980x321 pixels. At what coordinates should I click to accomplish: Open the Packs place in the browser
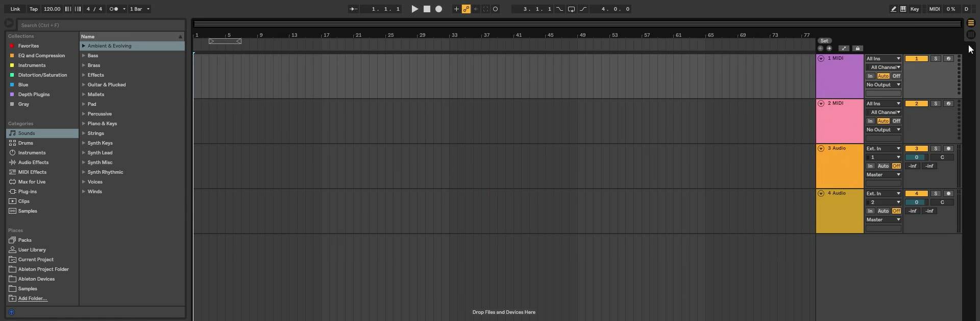(x=24, y=240)
